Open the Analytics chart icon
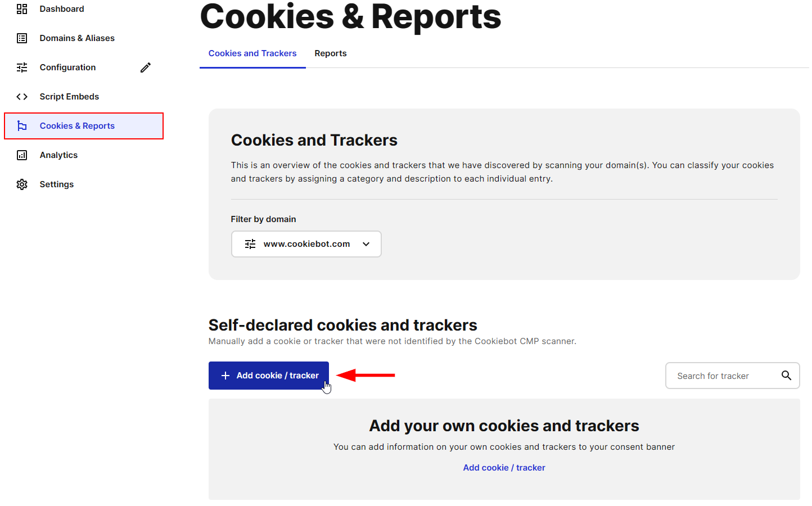The image size is (812, 506). coord(22,155)
